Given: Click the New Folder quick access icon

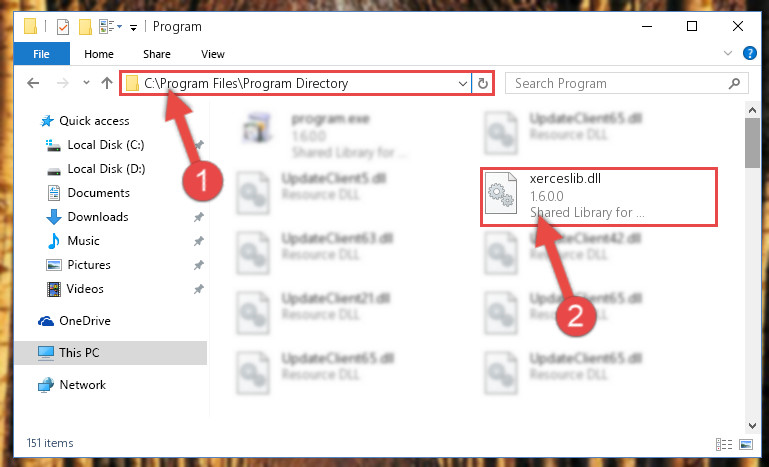Looking at the screenshot, I should 85,26.
